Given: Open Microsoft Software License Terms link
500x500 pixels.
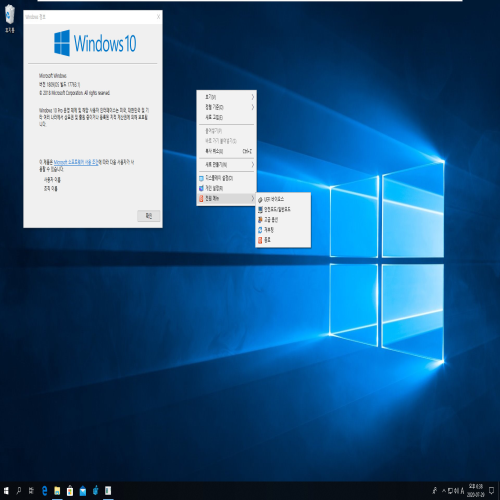Looking at the screenshot, I should click(76, 162).
